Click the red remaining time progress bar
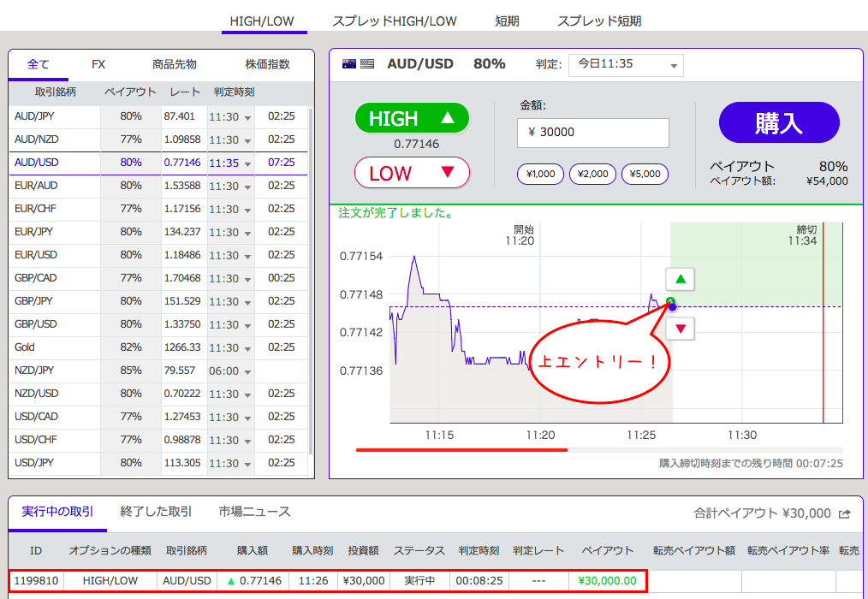The image size is (868, 599). pos(461,448)
